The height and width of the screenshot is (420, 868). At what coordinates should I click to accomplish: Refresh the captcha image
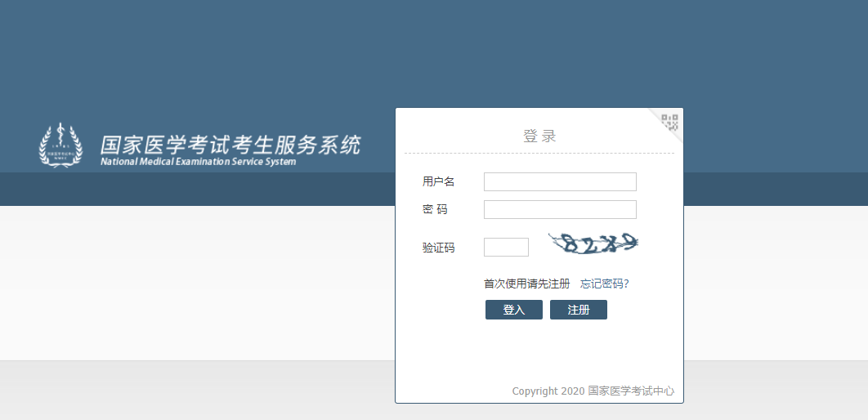593,244
